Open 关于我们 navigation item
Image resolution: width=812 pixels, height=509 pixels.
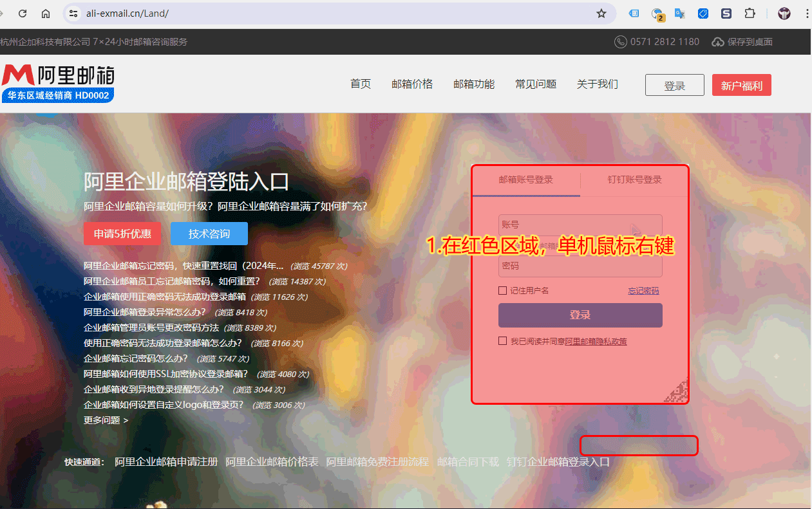pos(598,84)
